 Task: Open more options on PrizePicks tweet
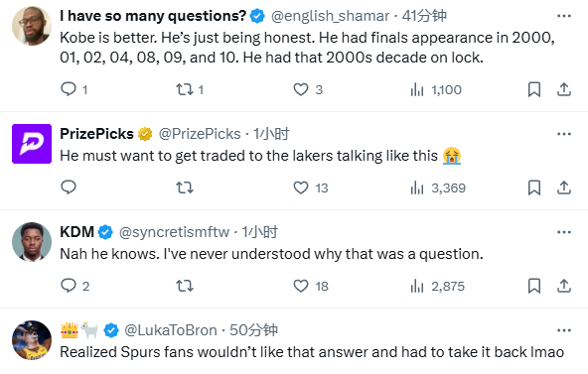coord(563,134)
